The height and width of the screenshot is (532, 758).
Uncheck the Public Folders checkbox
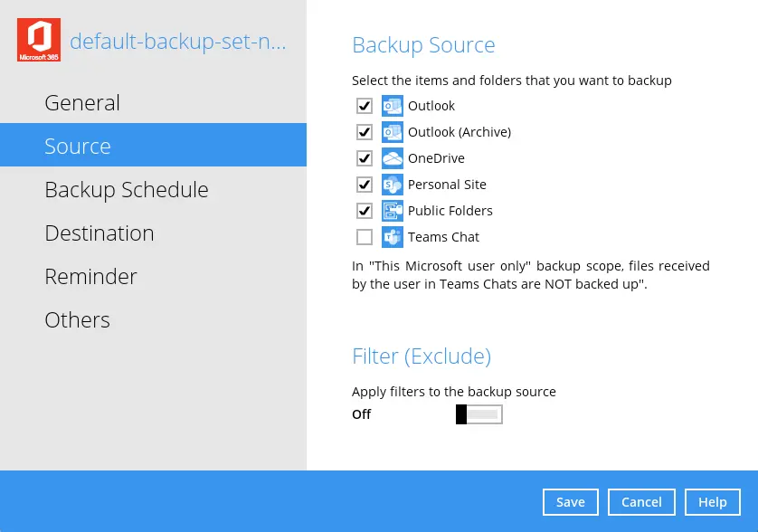[365, 211]
